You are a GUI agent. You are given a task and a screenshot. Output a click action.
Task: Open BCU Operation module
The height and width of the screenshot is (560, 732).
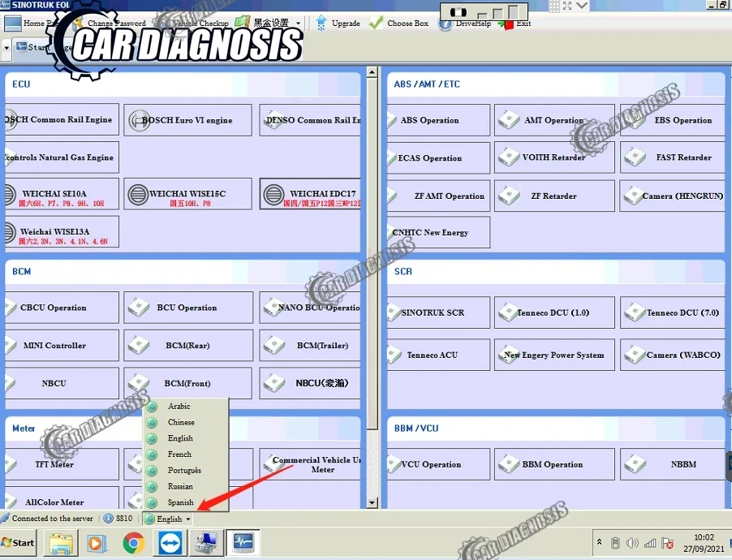pos(188,308)
